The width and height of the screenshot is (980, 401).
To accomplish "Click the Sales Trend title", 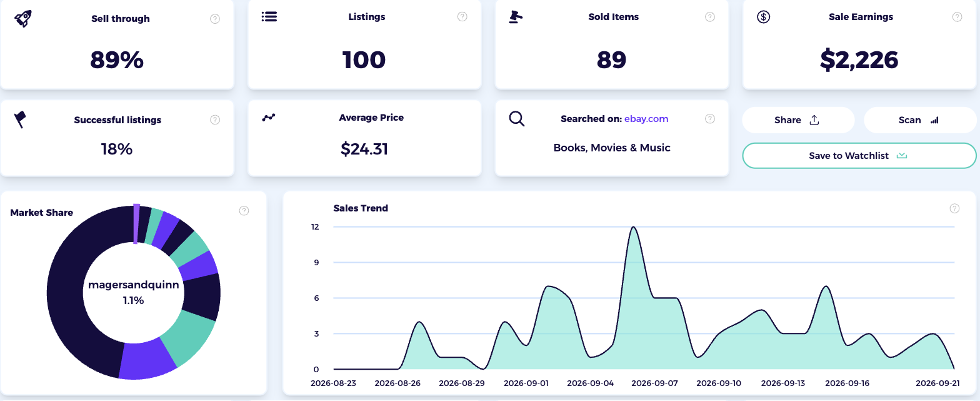I will (x=361, y=208).
